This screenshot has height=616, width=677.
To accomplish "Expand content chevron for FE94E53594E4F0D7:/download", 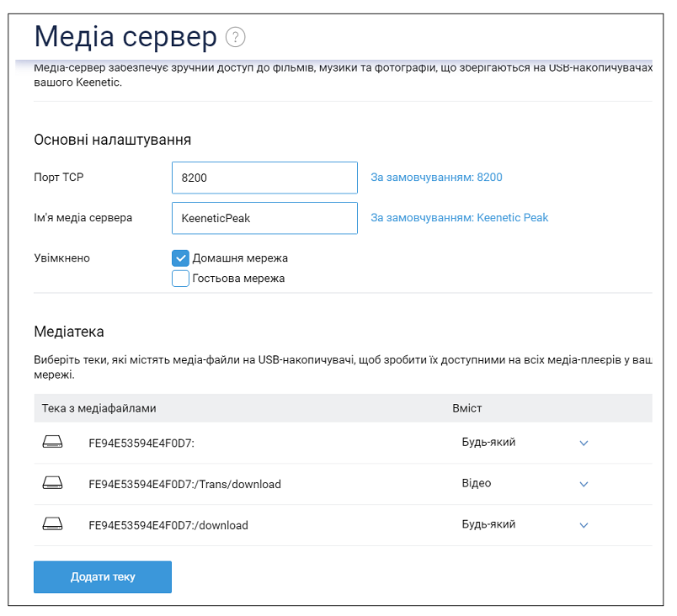I will pyautogui.click(x=584, y=525).
